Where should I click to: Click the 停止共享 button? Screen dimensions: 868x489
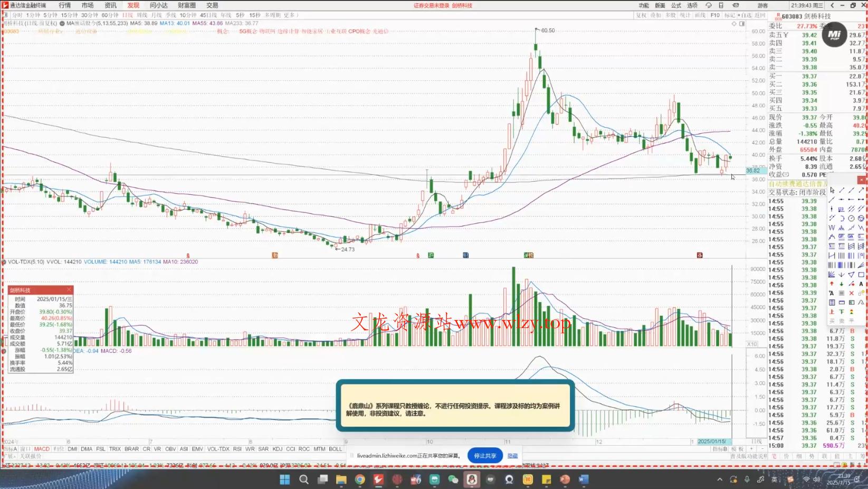pyautogui.click(x=484, y=456)
